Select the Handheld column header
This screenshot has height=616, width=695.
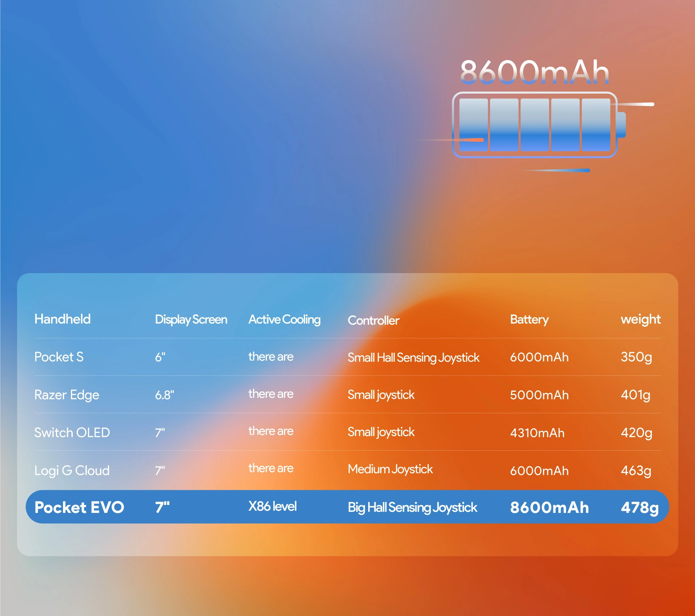[x=62, y=319]
